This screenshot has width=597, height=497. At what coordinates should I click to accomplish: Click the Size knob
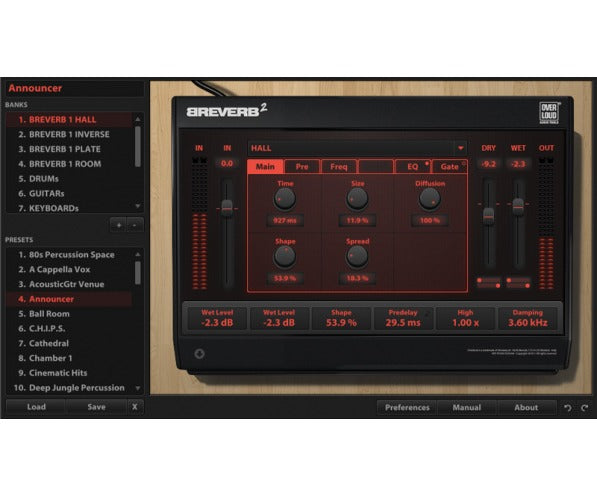(357, 199)
